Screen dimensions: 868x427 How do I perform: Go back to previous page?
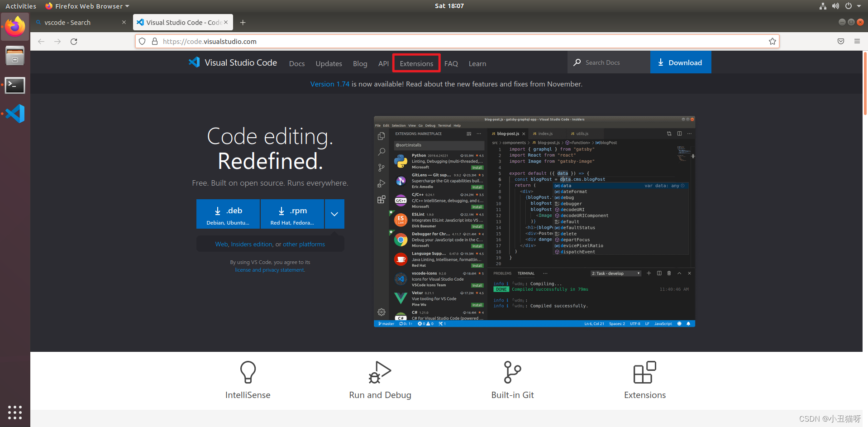(41, 41)
